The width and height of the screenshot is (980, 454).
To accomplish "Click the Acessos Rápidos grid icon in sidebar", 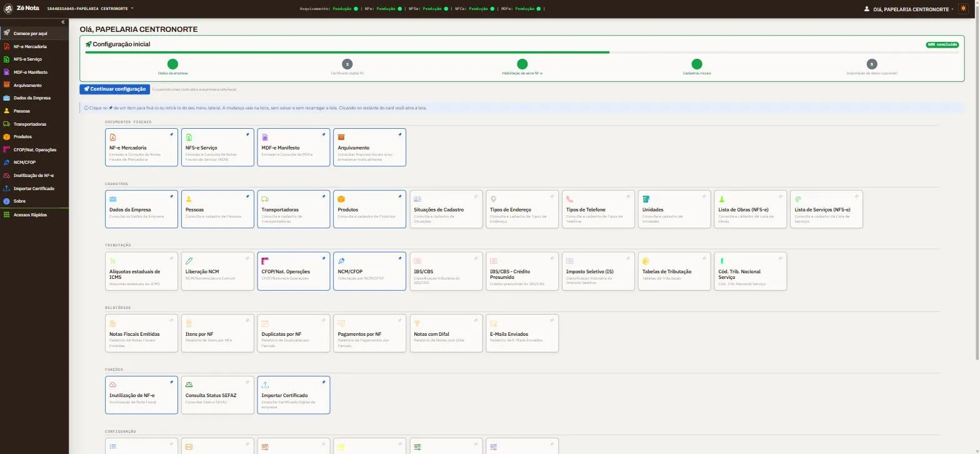I will coord(6,214).
